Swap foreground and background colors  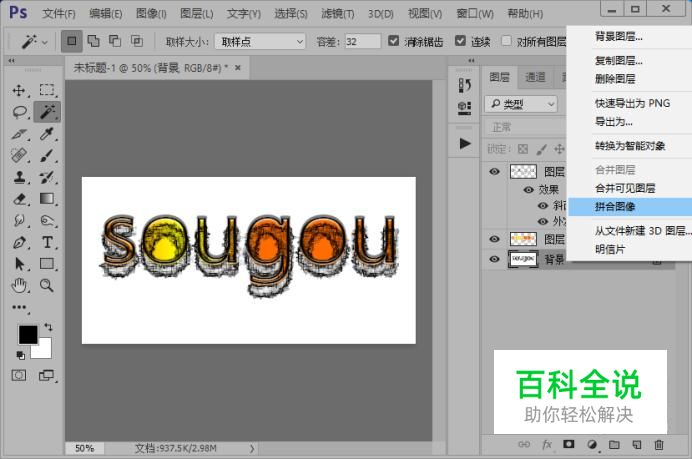tap(49, 327)
